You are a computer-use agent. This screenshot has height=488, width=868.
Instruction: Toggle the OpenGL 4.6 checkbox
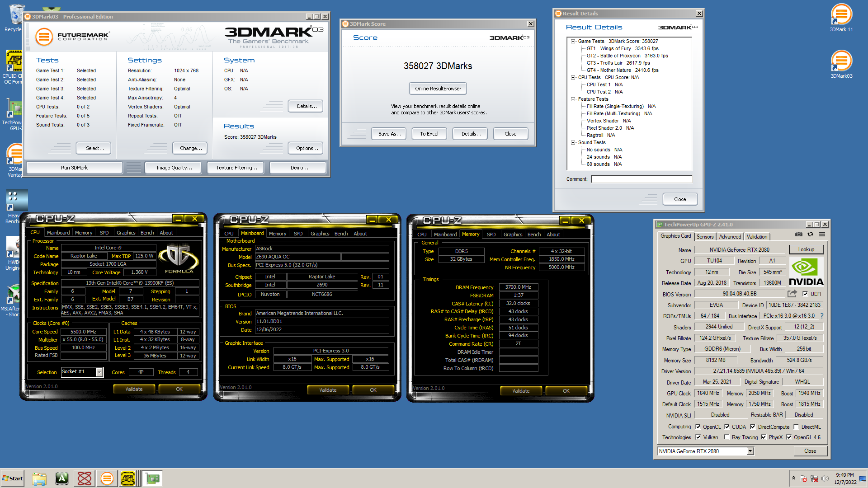click(x=789, y=437)
